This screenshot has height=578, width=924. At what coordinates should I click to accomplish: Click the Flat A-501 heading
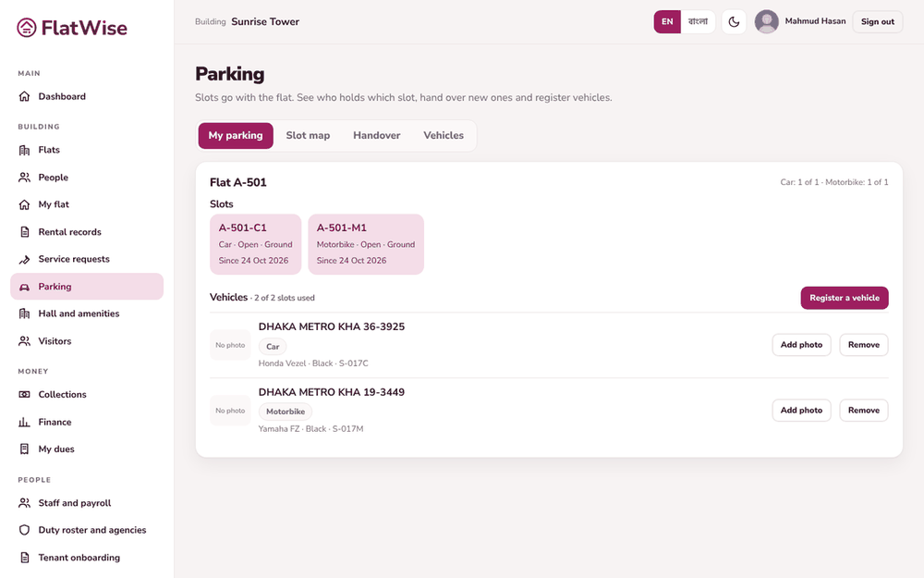click(x=238, y=183)
